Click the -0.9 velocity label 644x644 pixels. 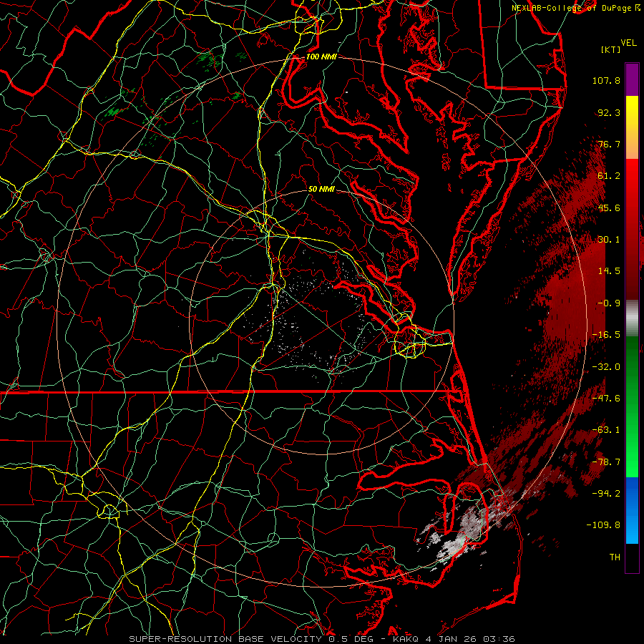pyautogui.click(x=609, y=303)
